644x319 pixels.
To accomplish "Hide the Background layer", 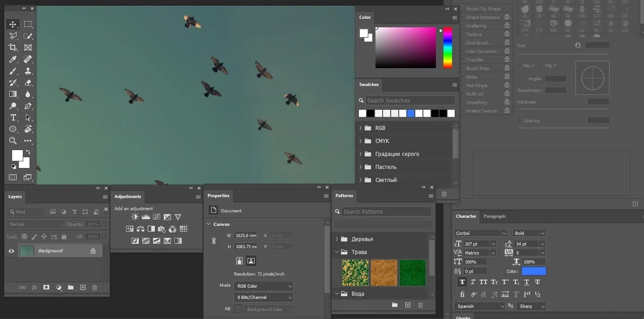I will (x=11, y=250).
